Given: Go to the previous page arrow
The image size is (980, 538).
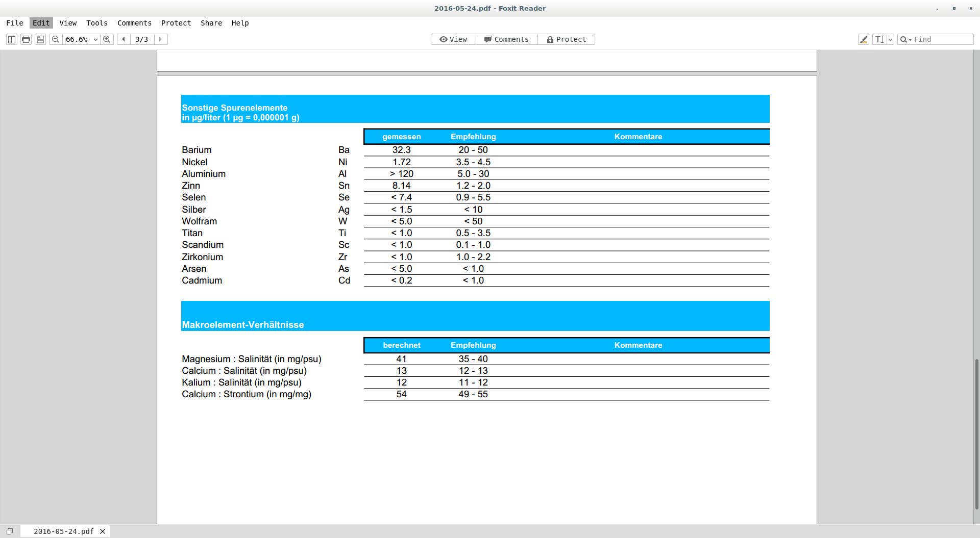Looking at the screenshot, I should [124, 39].
